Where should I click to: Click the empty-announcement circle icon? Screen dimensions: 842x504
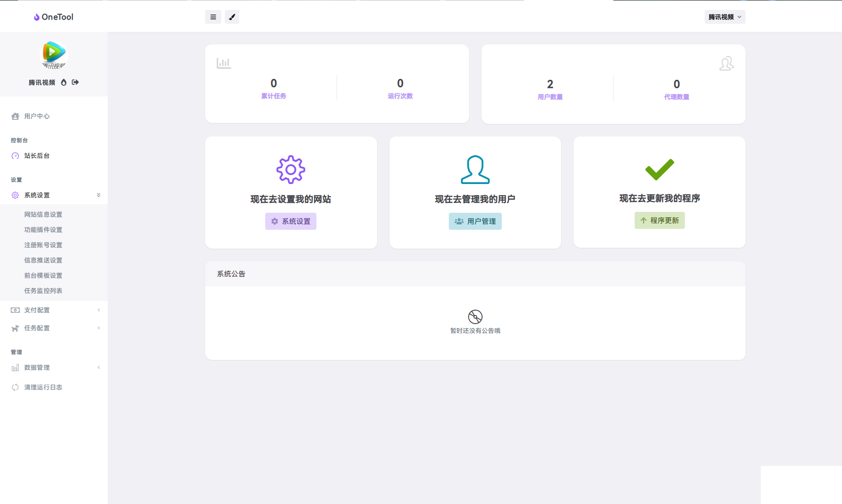[475, 317]
